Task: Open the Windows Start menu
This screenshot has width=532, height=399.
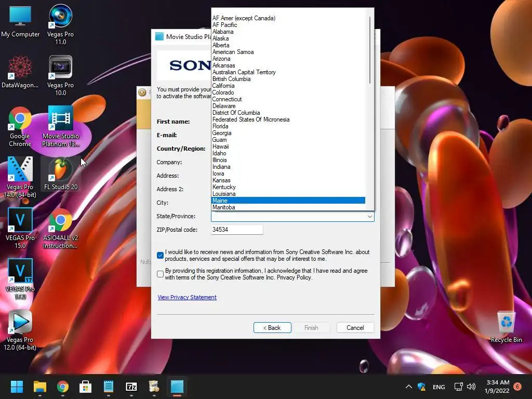Action: 17,387
